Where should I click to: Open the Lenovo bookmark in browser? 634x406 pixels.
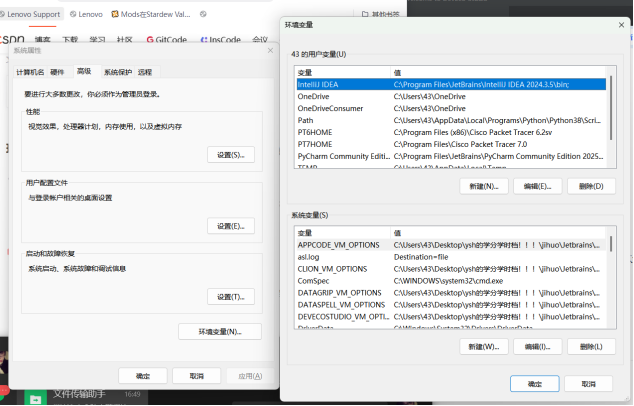[x=86, y=15]
